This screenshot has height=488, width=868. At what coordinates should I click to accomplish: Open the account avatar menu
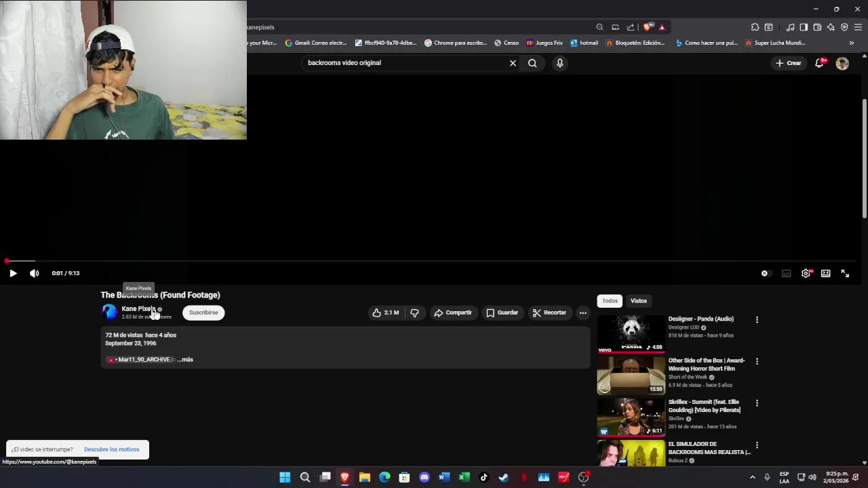(x=842, y=63)
